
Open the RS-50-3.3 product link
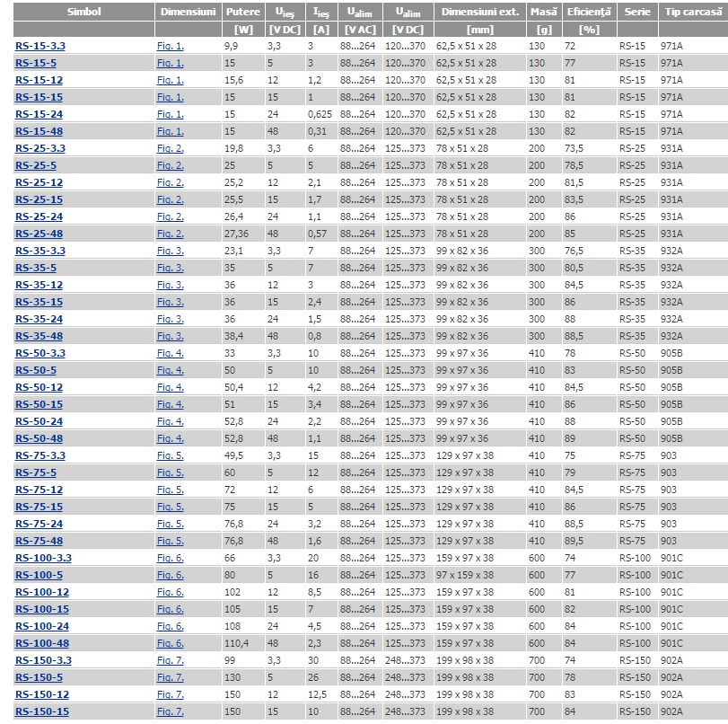pyautogui.click(x=40, y=353)
